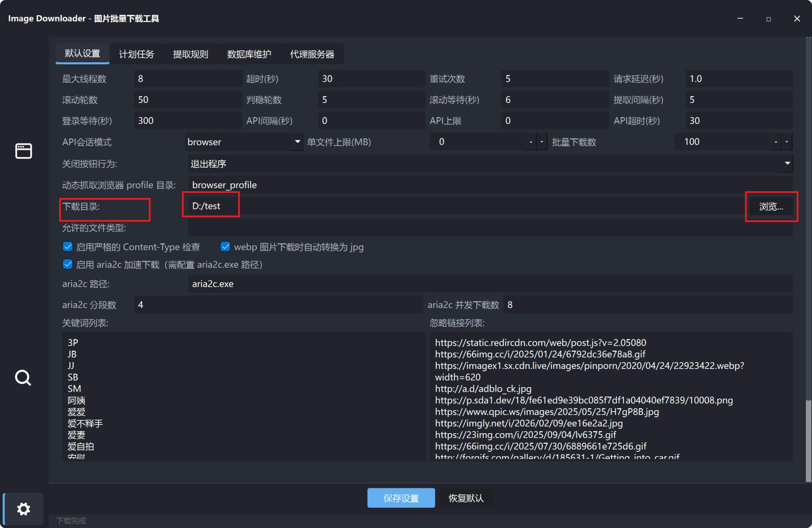Focus the 重试次数 input field
The height and width of the screenshot is (528, 812).
click(x=555, y=79)
